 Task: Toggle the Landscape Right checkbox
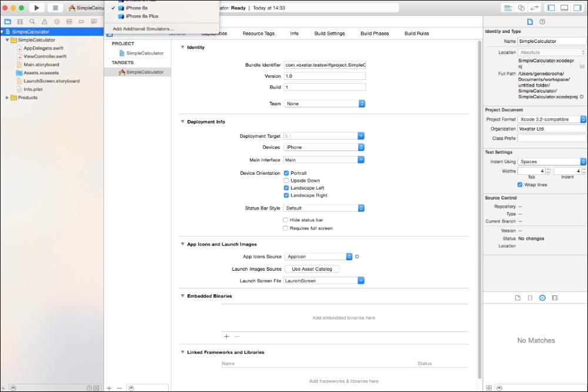[x=286, y=195]
